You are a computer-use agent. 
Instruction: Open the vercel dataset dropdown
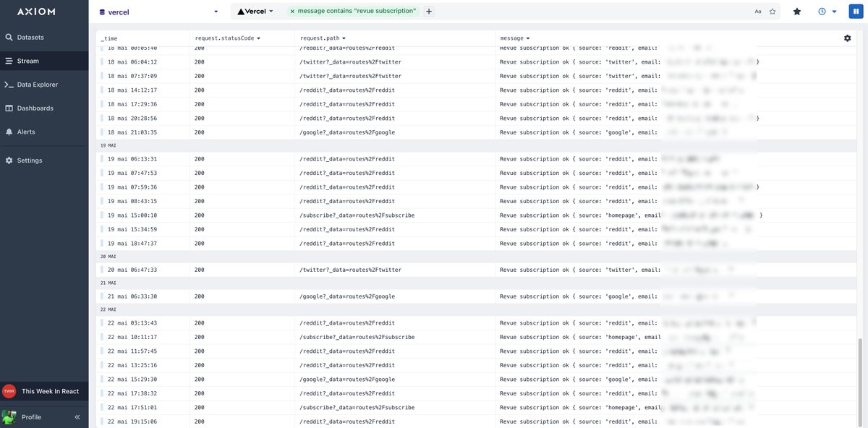pos(216,12)
